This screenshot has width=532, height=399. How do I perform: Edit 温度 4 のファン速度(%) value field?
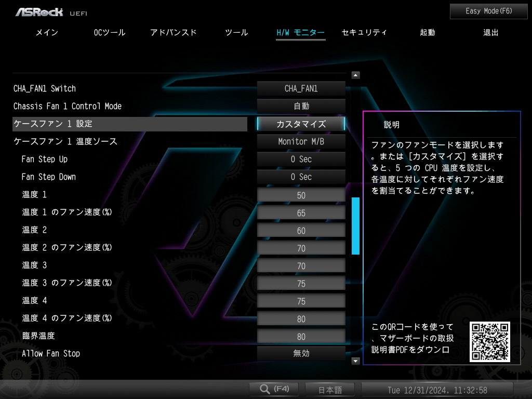tap(301, 318)
